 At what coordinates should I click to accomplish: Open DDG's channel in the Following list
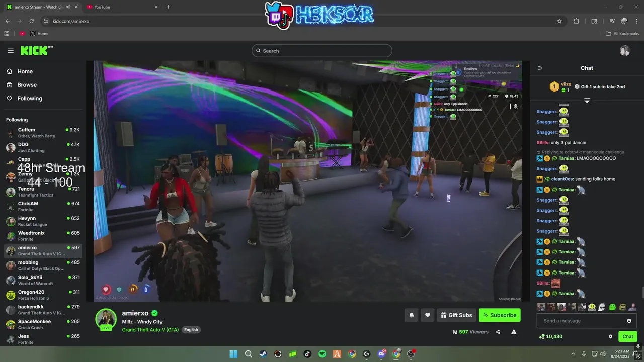click(x=43, y=147)
